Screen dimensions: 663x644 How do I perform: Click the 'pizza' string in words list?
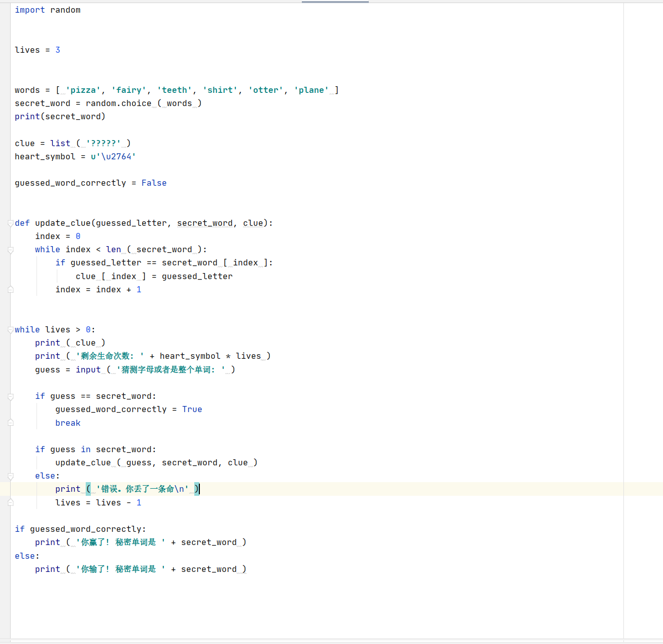[x=83, y=90]
